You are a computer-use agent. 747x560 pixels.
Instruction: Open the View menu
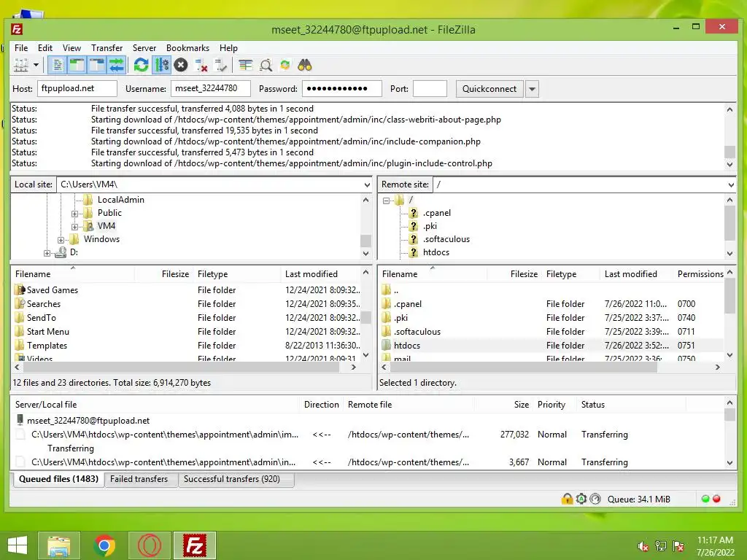coord(72,48)
